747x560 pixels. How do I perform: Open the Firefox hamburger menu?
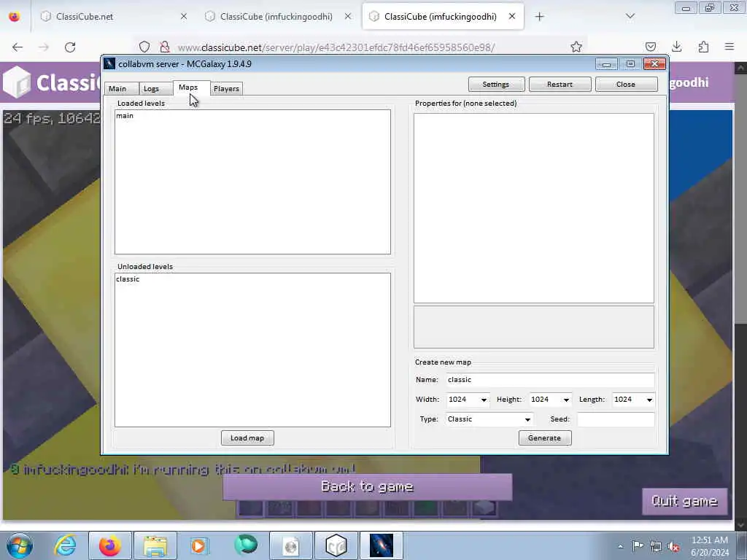click(729, 47)
